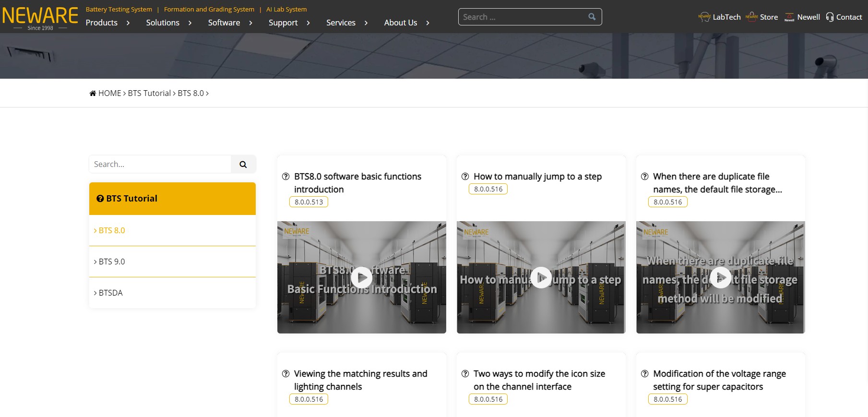The width and height of the screenshot is (868, 417).
Task: Expand the Support menu chevron
Action: (x=308, y=23)
